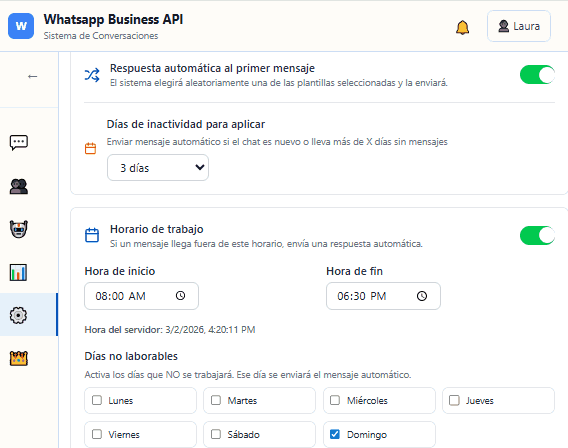Open conversations chat bubble in sidebar
Screen dimensions: 568x448
(x=18, y=143)
